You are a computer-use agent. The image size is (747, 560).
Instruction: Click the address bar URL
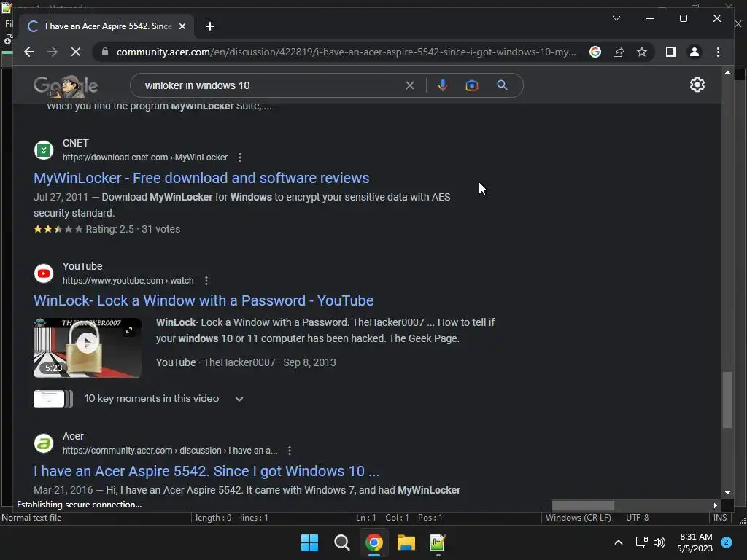point(347,52)
